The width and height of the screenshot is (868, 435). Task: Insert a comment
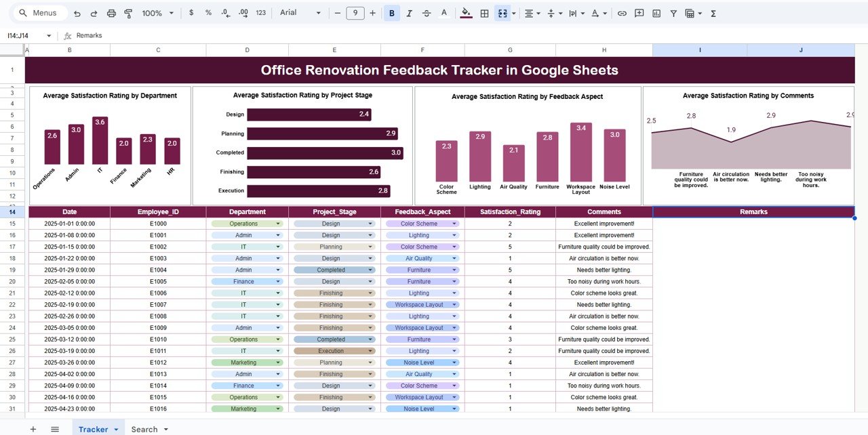[x=639, y=13]
